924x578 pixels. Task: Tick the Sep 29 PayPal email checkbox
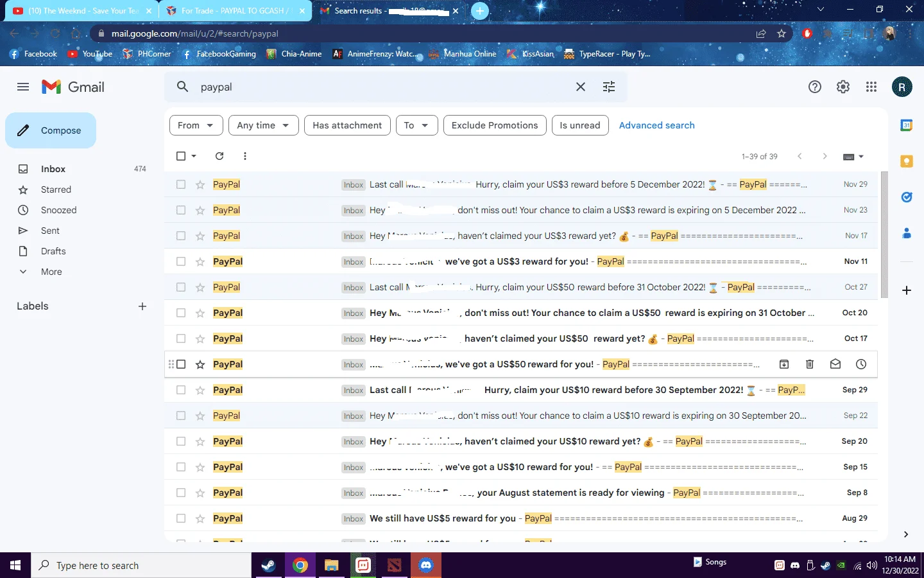coord(181,390)
